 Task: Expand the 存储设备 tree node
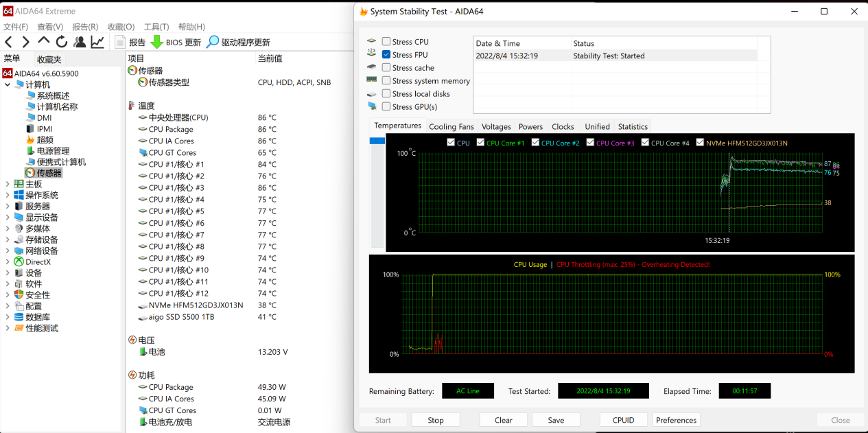click(x=8, y=239)
